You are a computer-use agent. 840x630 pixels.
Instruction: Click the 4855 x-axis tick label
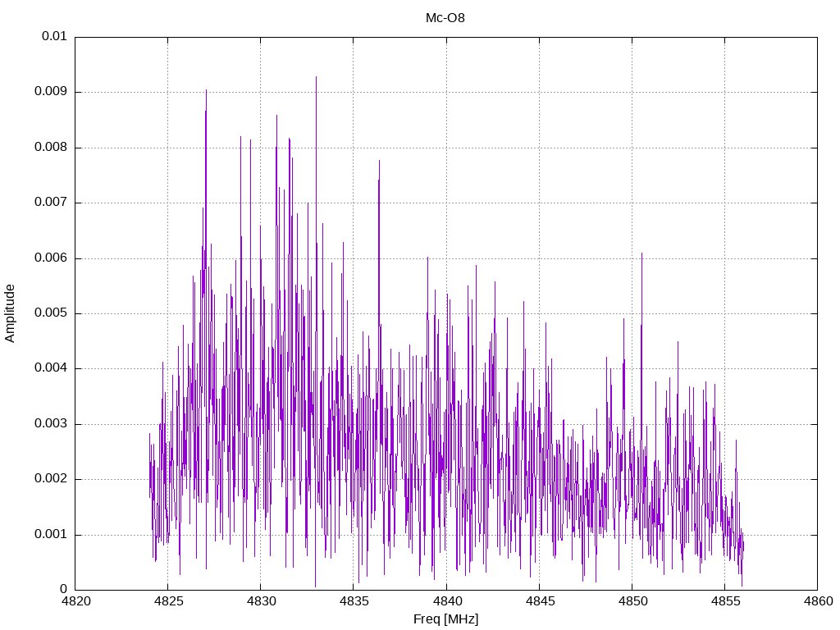point(725,601)
